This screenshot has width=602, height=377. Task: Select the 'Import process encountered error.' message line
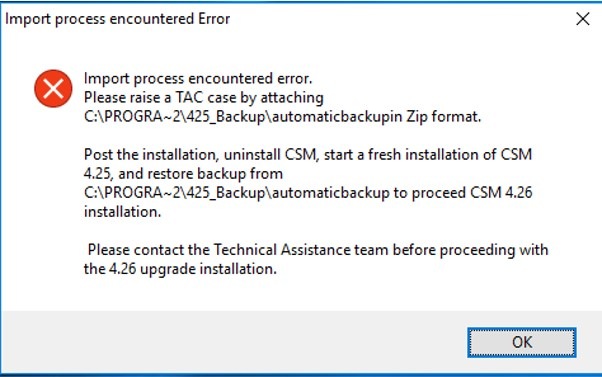tap(198, 79)
